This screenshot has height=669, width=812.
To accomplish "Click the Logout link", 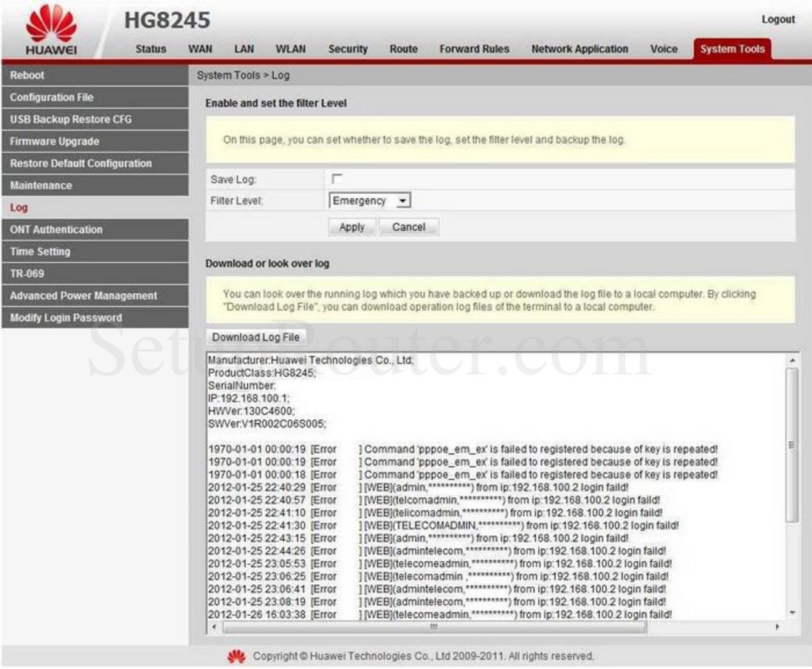I will [x=777, y=19].
